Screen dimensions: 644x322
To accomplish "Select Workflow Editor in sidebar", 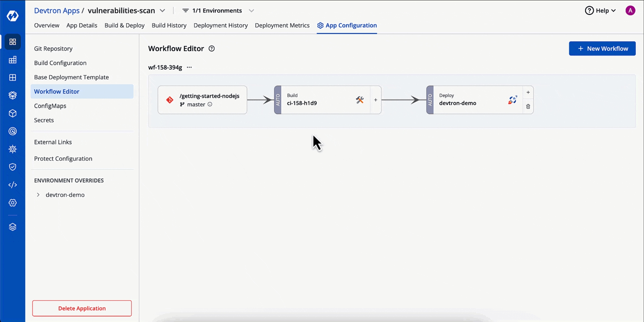I will [82, 91].
